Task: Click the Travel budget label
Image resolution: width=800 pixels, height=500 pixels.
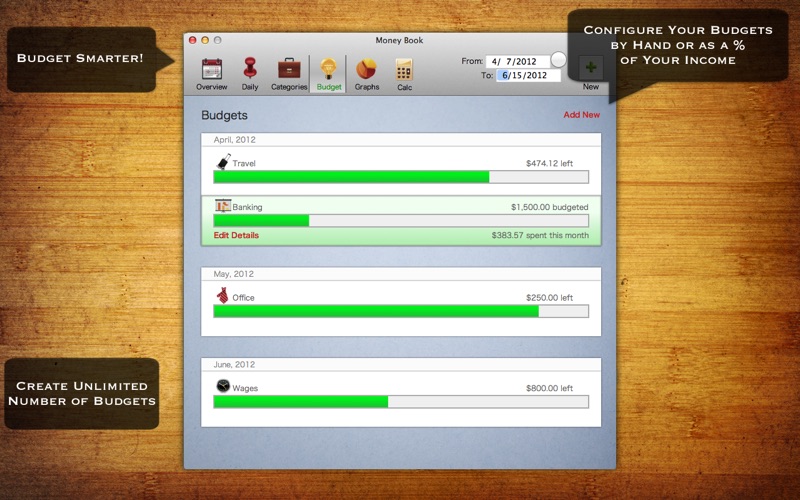Action: 244,163
